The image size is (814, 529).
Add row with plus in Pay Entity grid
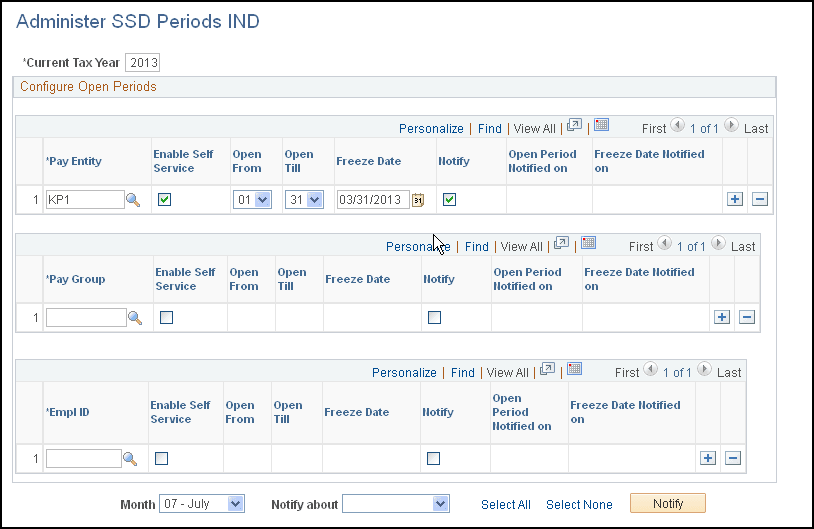point(735,199)
